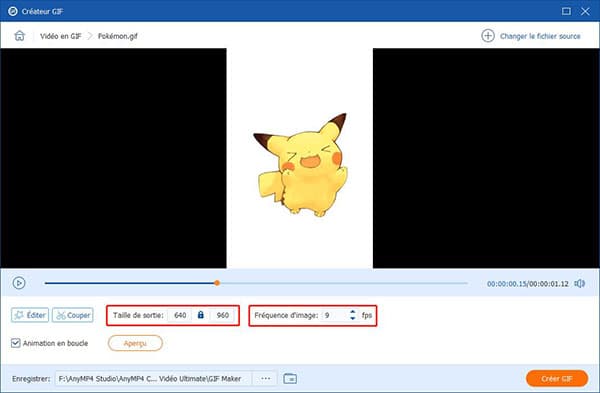Open the output folder icon

pos(290,378)
